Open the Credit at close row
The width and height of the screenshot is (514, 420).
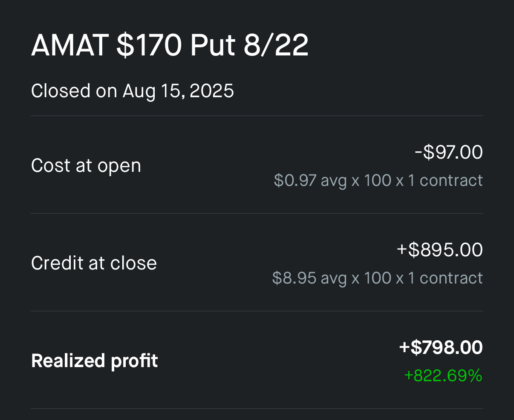pyautogui.click(x=257, y=263)
